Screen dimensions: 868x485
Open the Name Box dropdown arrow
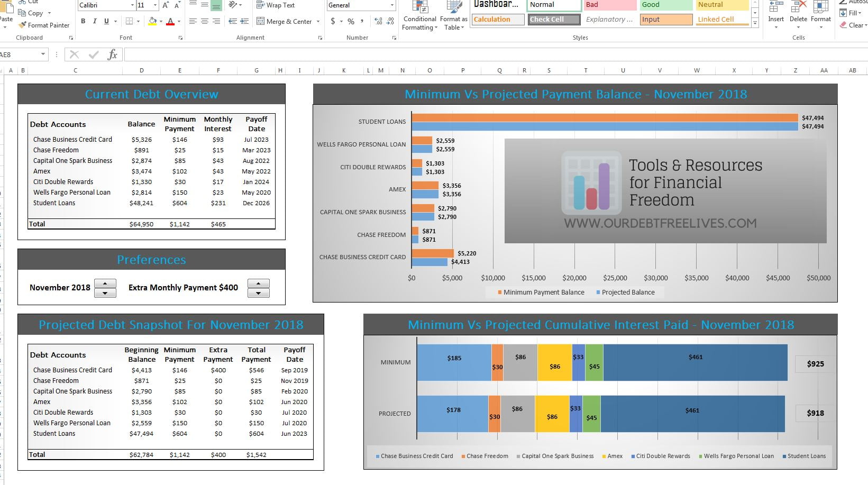pos(43,54)
